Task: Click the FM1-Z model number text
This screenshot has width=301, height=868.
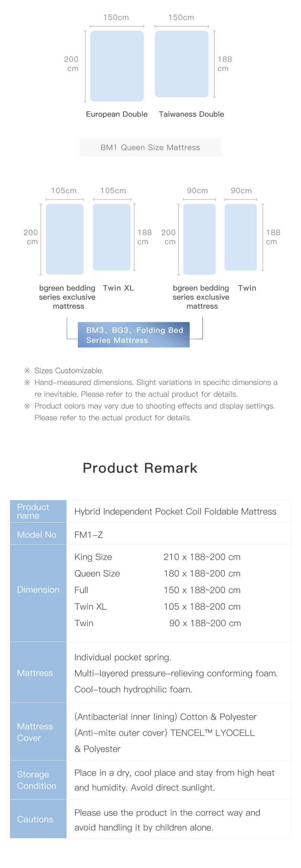Action: coord(89,535)
